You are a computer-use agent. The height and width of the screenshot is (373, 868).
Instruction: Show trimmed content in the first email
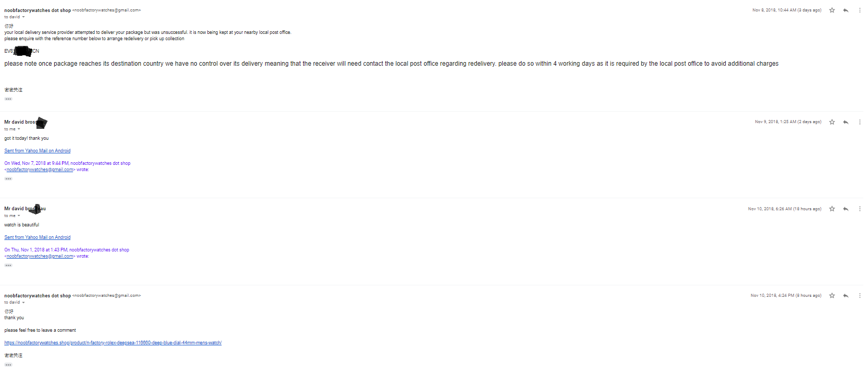click(8, 99)
